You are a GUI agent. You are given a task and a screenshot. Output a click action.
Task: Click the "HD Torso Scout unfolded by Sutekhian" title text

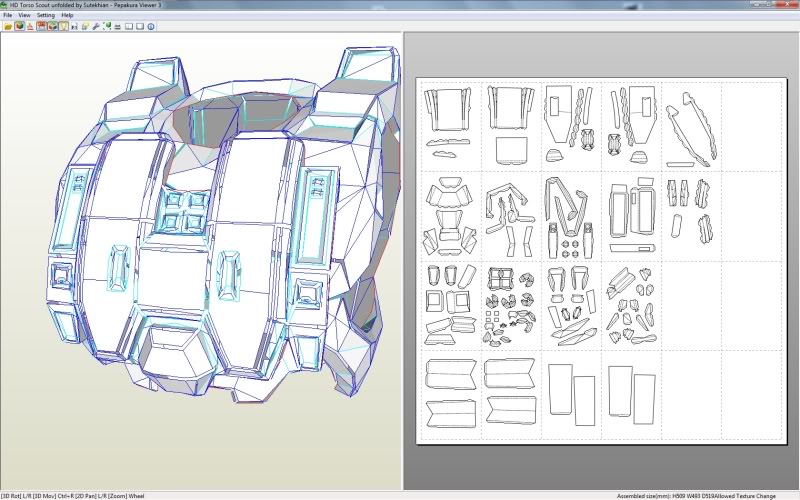click(x=59, y=5)
